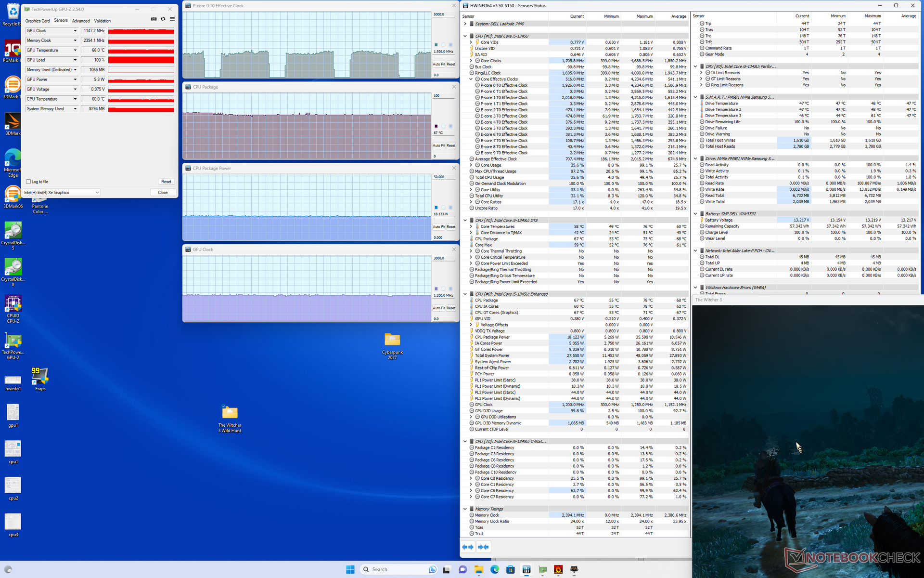Open GPU Temperature sensor dropdown in GPU-Z
This screenshot has width=924, height=578.
[75, 50]
